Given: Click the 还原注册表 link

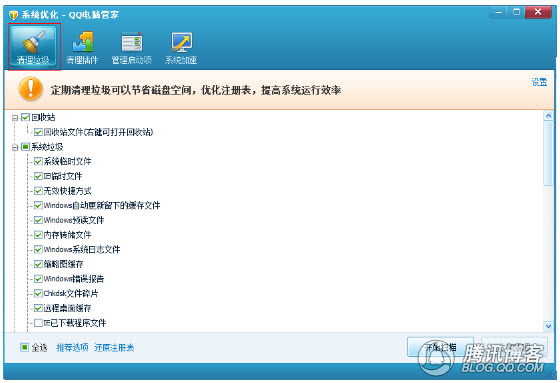Looking at the screenshot, I should 114,348.
